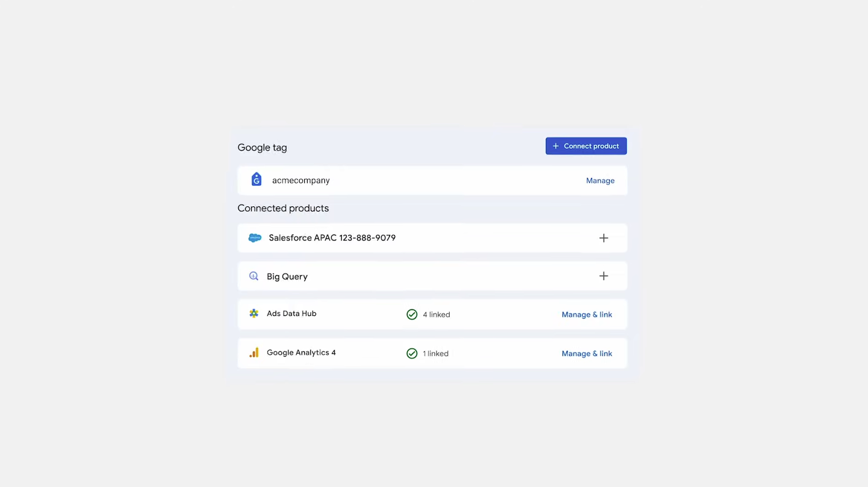Expand the Salesforce APAC row plus icon
The height and width of the screenshot is (487, 868).
point(603,238)
